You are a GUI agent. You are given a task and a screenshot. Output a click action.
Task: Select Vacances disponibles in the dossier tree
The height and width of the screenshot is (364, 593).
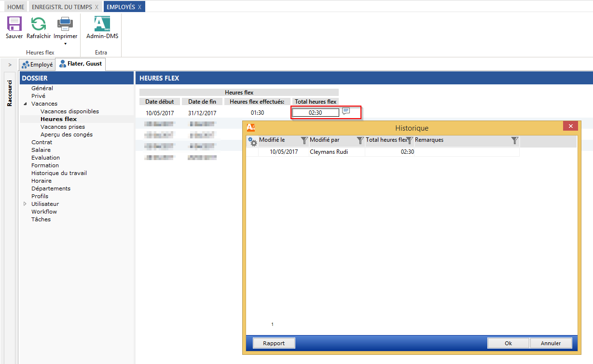point(69,111)
